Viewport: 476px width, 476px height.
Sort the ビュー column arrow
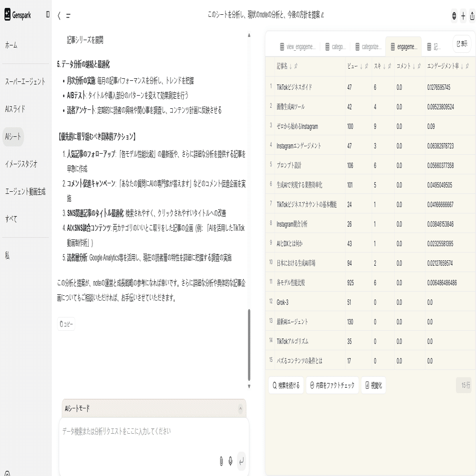point(361,66)
